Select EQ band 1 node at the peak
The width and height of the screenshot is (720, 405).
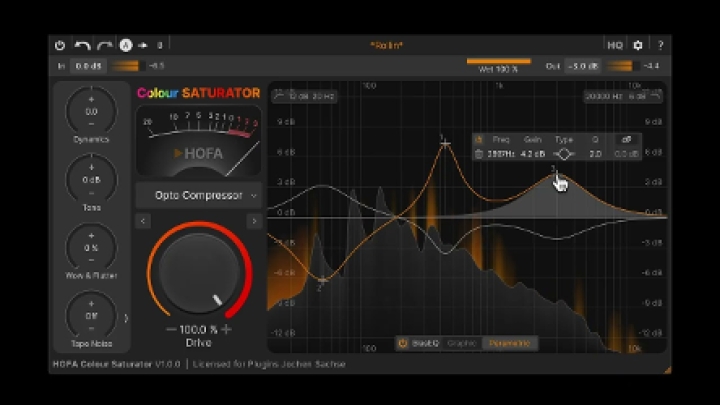tap(444, 144)
